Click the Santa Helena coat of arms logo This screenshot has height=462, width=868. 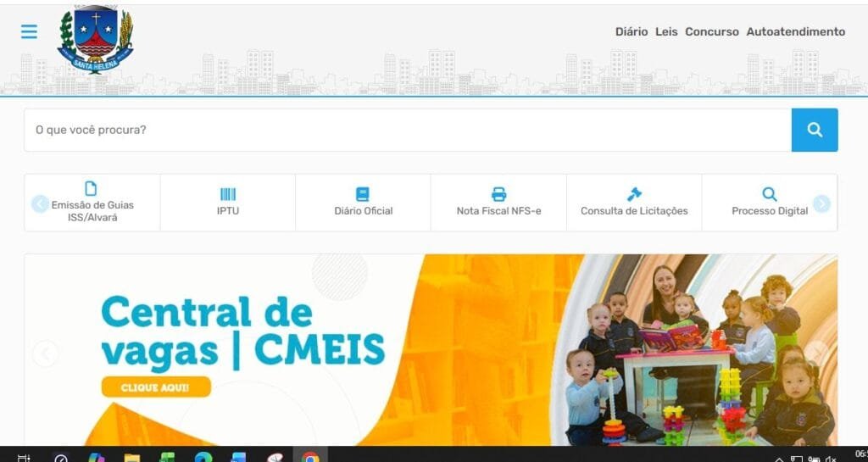coord(95,40)
